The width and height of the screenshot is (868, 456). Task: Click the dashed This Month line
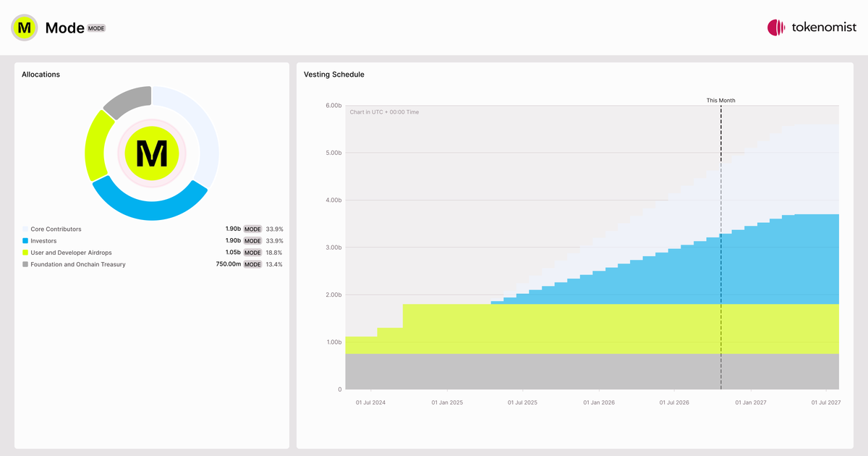[x=721, y=247]
